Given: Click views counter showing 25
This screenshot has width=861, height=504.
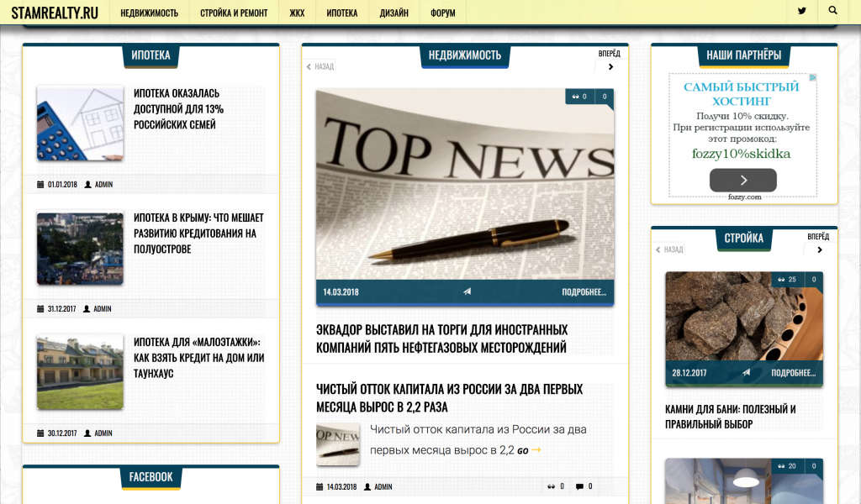Looking at the screenshot, I should [x=788, y=280].
